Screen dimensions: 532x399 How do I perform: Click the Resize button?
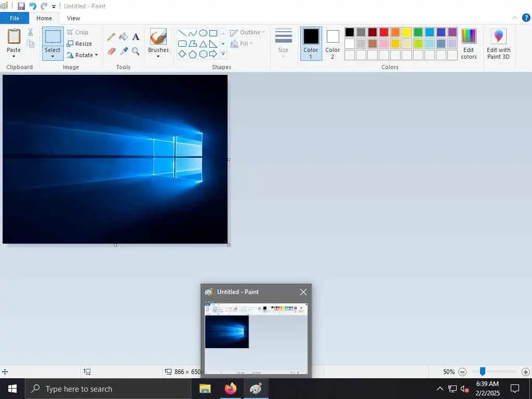(79, 44)
